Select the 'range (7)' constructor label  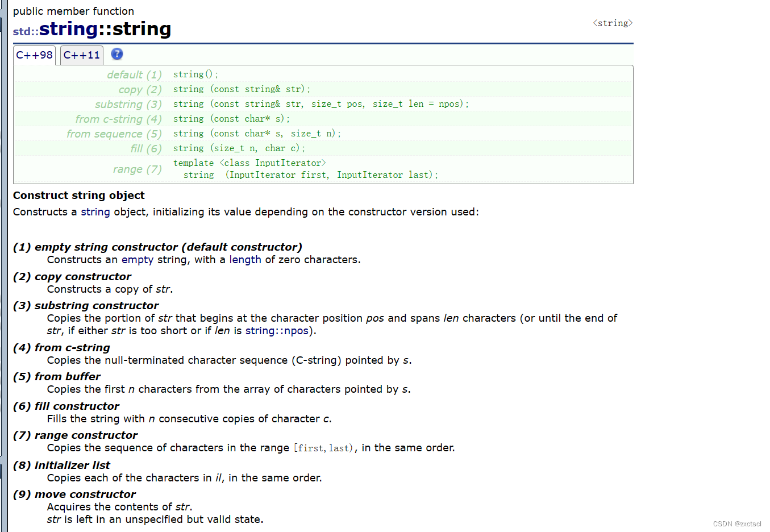click(137, 169)
